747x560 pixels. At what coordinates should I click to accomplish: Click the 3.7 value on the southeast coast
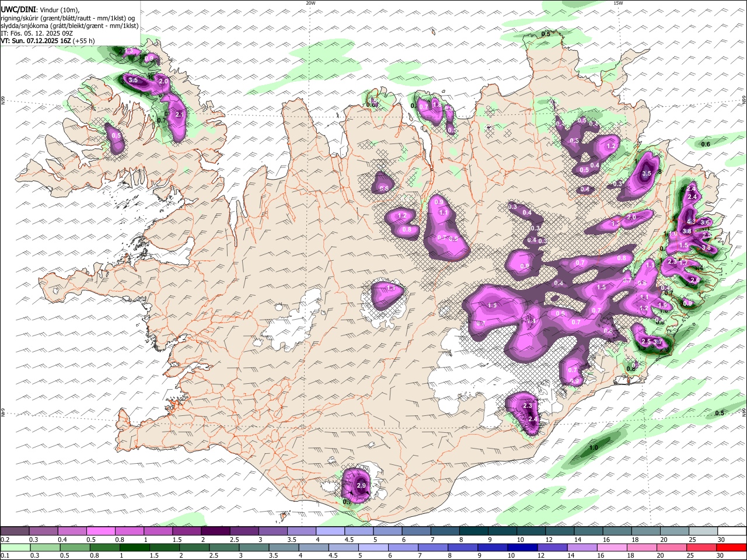[x=658, y=342]
